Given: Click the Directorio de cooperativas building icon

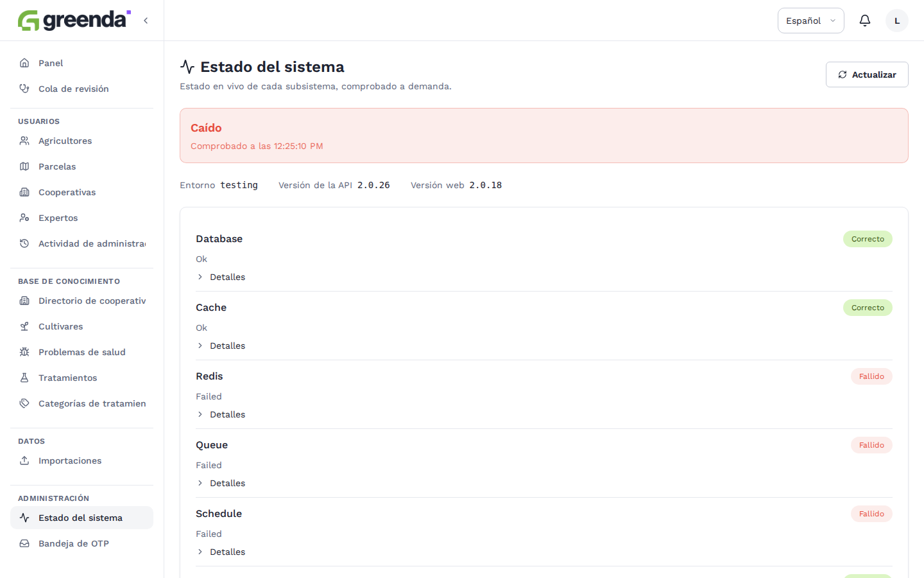Looking at the screenshot, I should pos(24,301).
